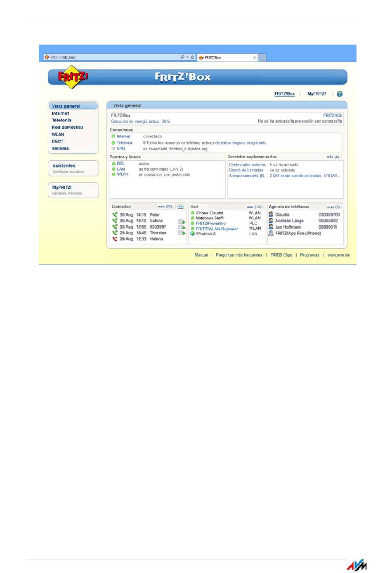Select Vista general in the sidebar
Viewport: 392px width, 573px height.
pos(73,106)
